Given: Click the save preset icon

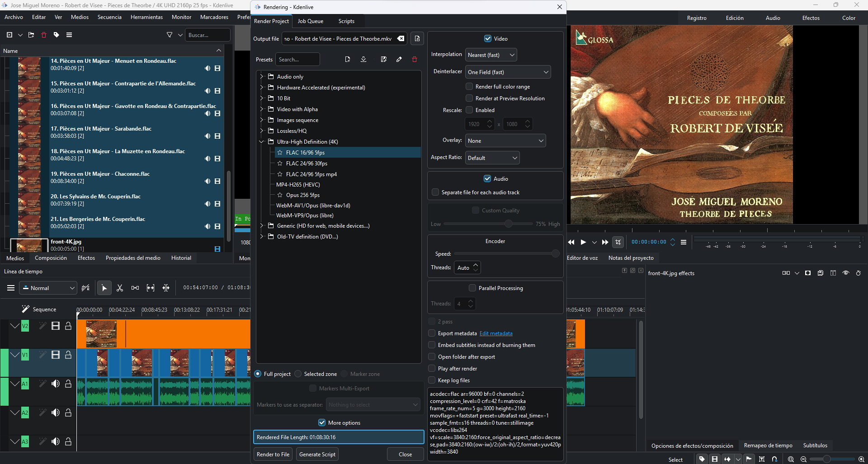Looking at the screenshot, I should coord(383,59).
